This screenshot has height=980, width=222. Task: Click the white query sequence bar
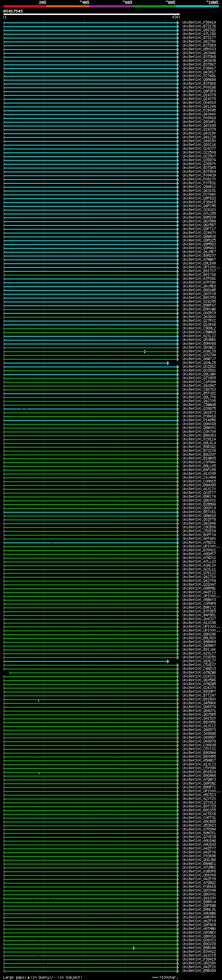92,14
